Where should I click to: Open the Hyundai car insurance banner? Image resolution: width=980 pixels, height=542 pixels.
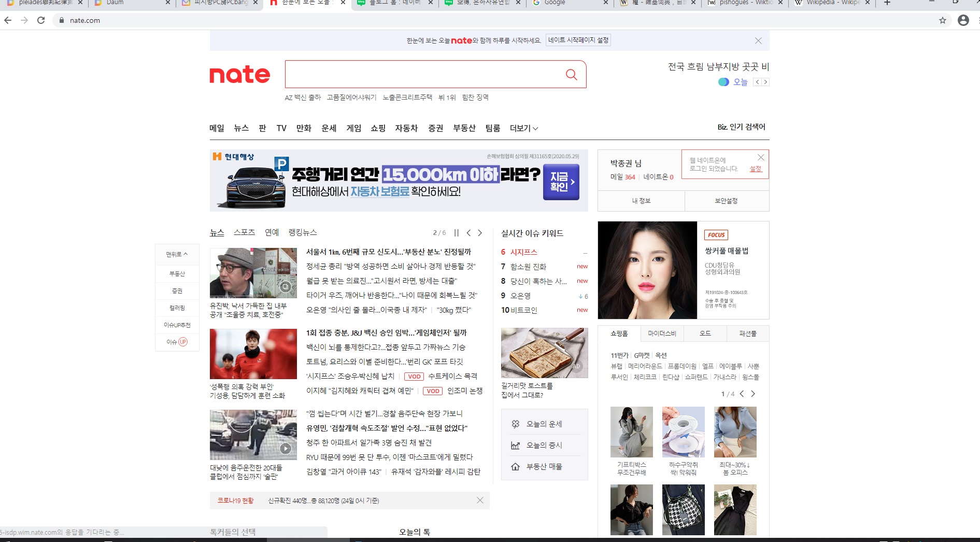tap(399, 180)
